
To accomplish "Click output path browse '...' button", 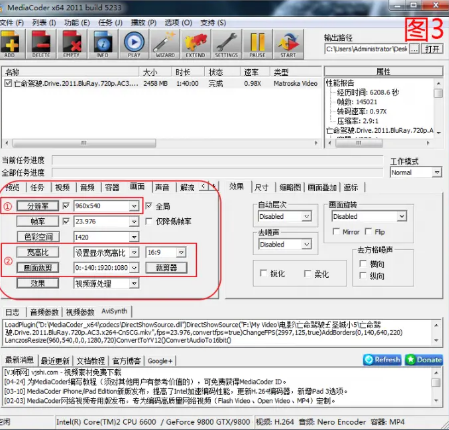I will point(414,49).
